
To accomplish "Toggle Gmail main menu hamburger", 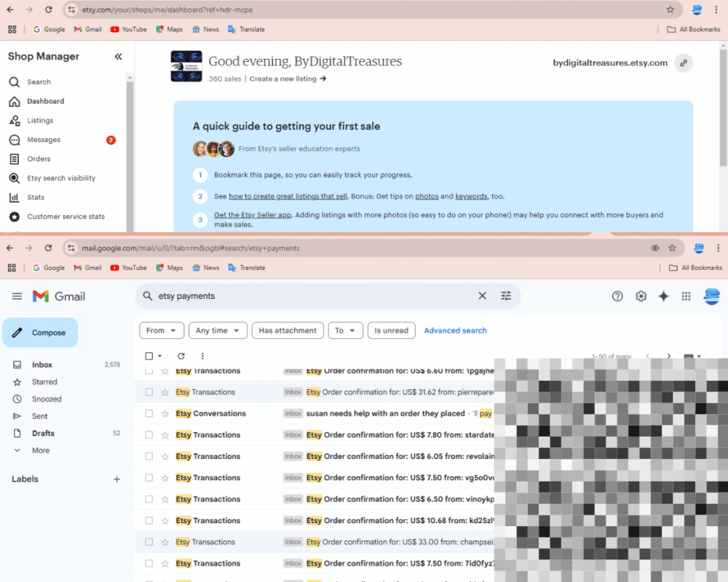I will pyautogui.click(x=17, y=296).
